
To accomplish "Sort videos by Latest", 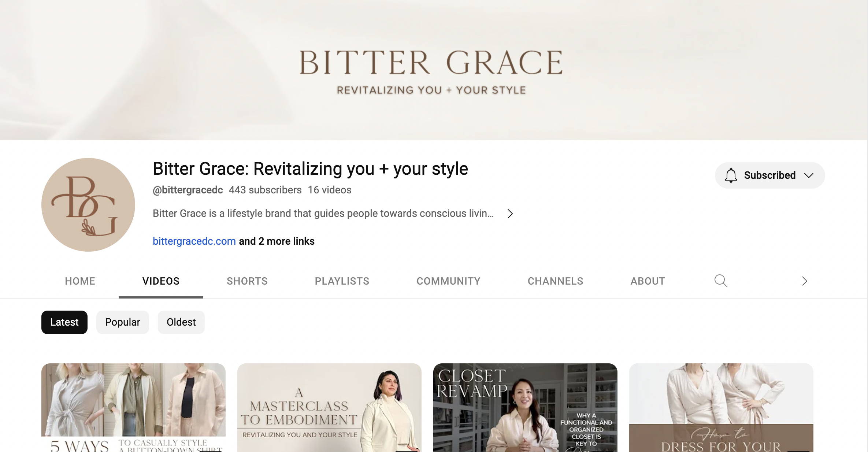I will pyautogui.click(x=64, y=322).
